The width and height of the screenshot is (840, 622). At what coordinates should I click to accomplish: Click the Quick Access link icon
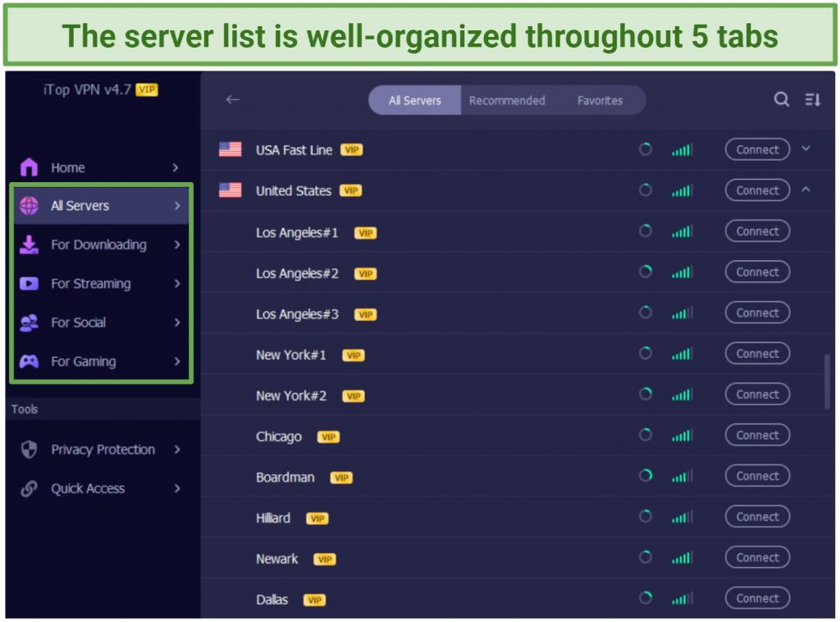coord(29,488)
